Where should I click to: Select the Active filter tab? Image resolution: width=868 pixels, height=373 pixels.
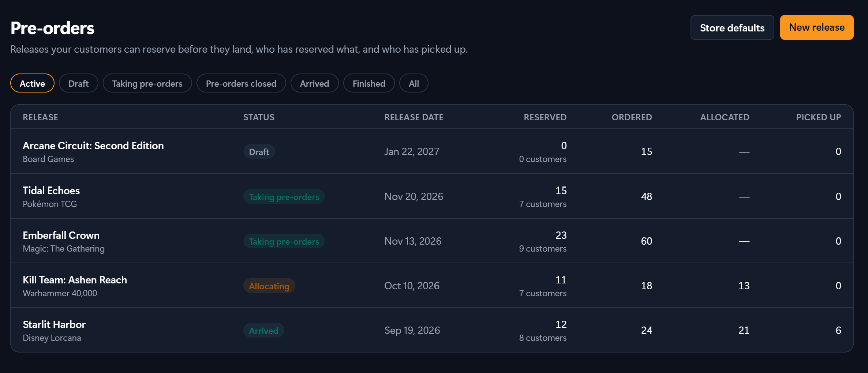(x=32, y=83)
